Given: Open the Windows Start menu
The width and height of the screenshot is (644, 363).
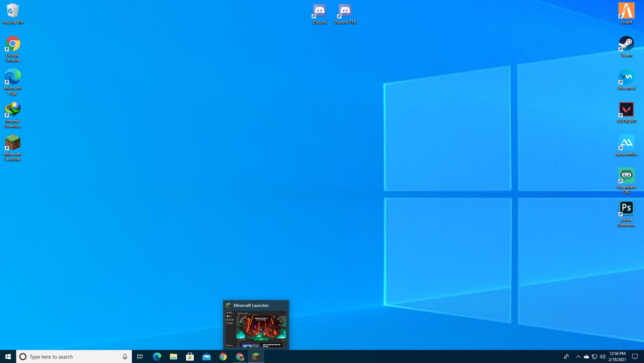Looking at the screenshot, I should 8,357.
